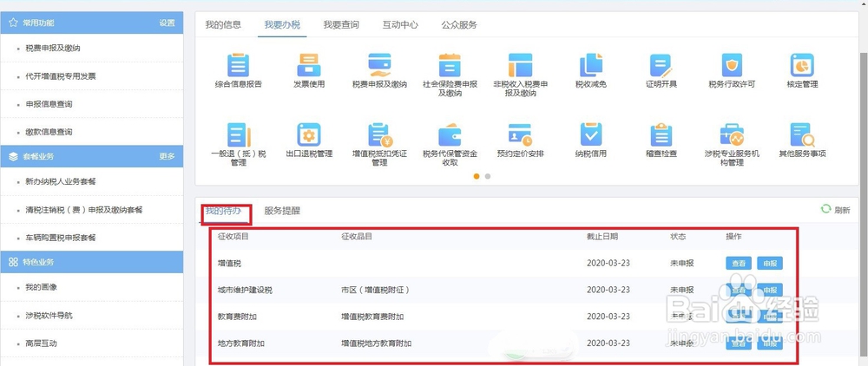
Task: Open sidebar item 代开增值税专用发票
Action: point(61,76)
